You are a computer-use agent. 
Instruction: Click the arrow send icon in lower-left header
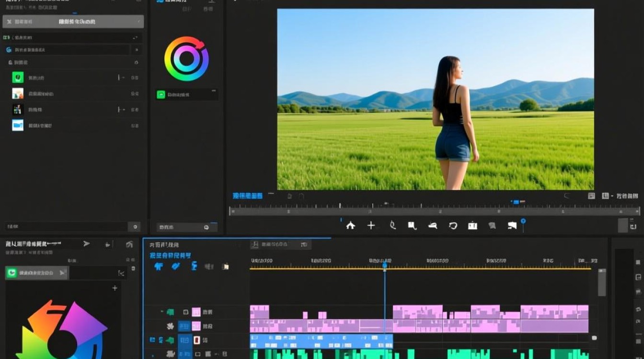tap(87, 244)
